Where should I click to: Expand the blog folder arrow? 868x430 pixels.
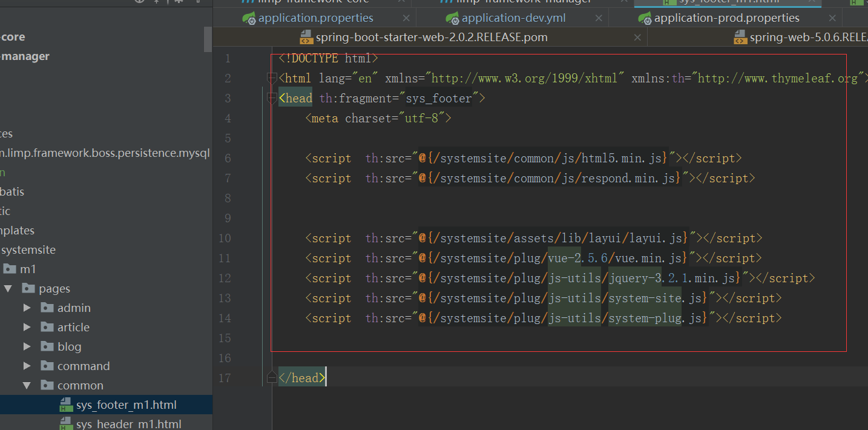click(x=27, y=346)
